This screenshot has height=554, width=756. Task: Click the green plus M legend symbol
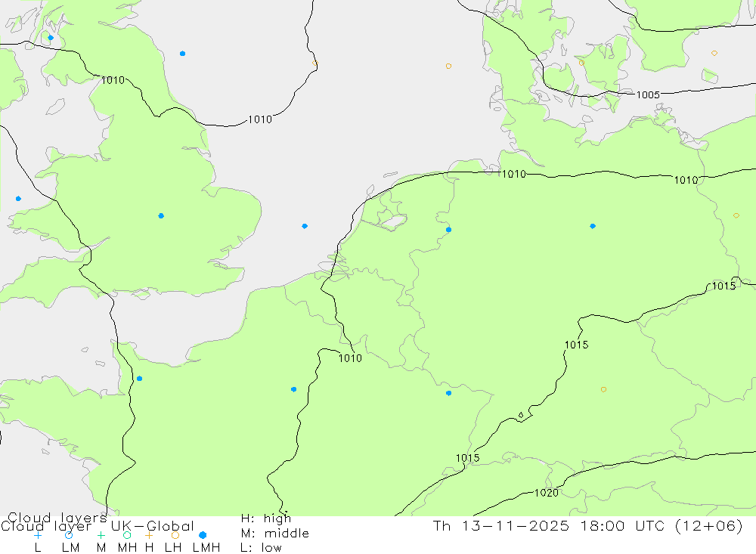coord(101,535)
